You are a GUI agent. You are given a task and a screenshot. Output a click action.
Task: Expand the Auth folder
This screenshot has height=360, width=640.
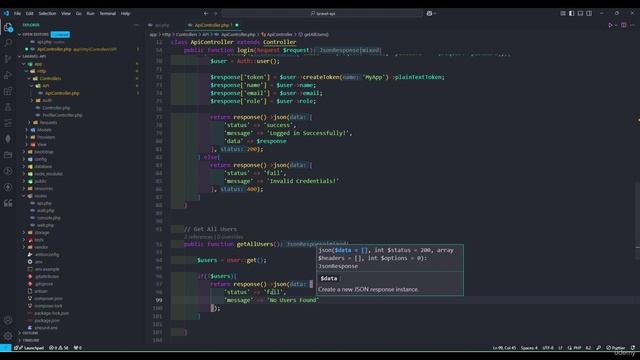(32, 100)
